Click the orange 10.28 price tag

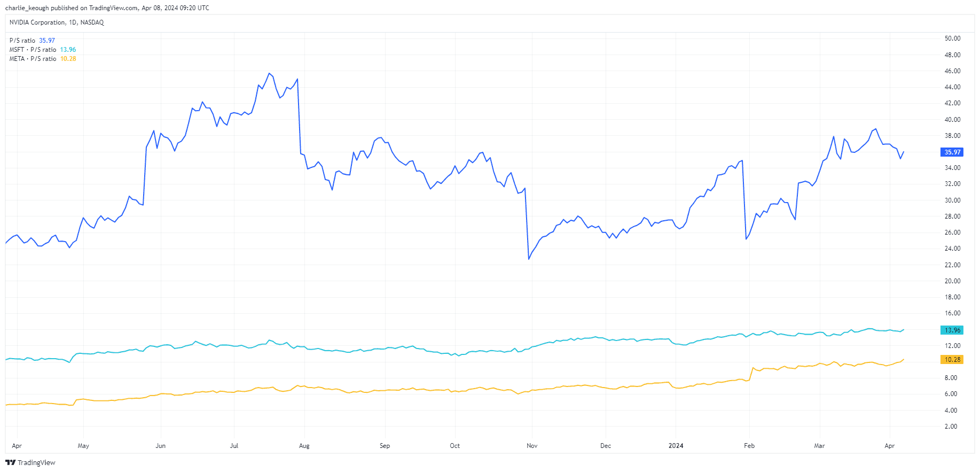click(952, 360)
